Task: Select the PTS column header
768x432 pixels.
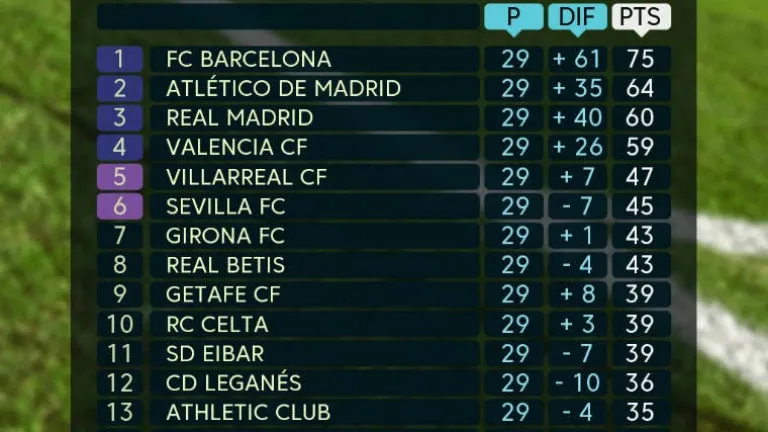Action: tap(641, 17)
